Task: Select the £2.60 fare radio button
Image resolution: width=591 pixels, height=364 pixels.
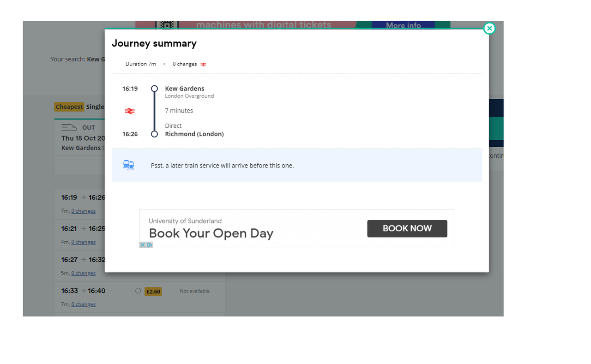Action: coord(138,291)
